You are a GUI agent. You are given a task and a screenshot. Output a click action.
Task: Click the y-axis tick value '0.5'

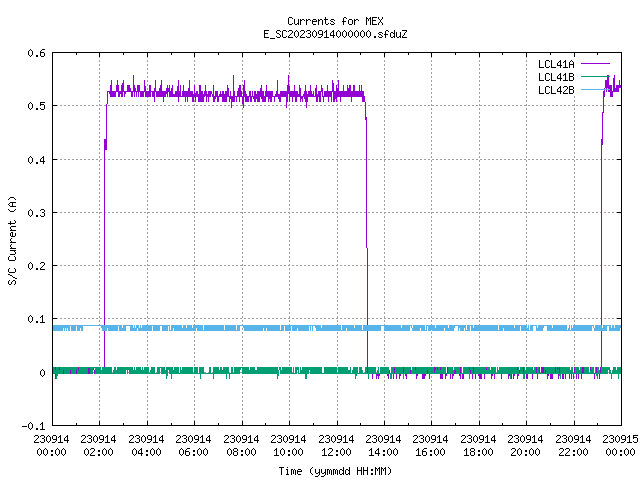pyautogui.click(x=36, y=106)
